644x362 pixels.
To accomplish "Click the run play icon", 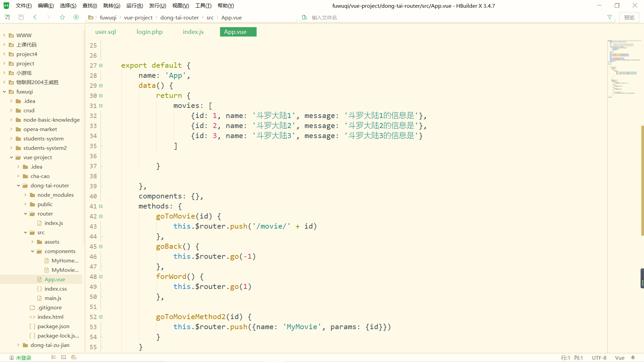I will click(x=76, y=17).
